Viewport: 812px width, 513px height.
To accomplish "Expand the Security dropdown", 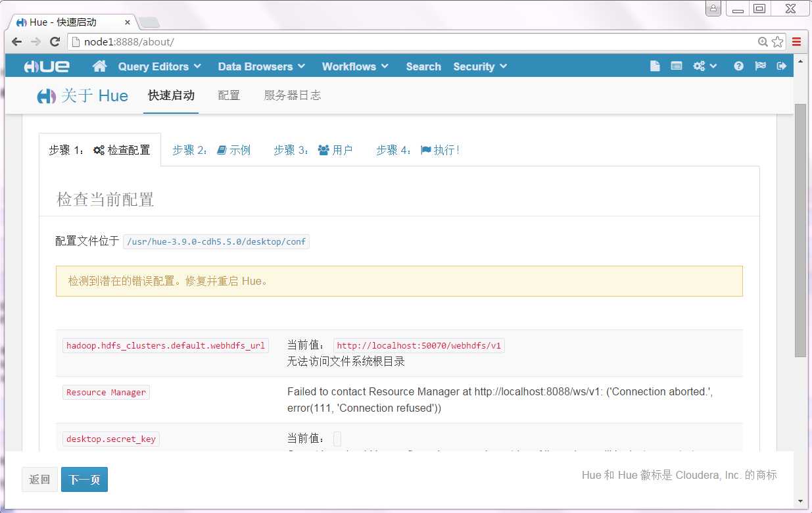I will [480, 66].
